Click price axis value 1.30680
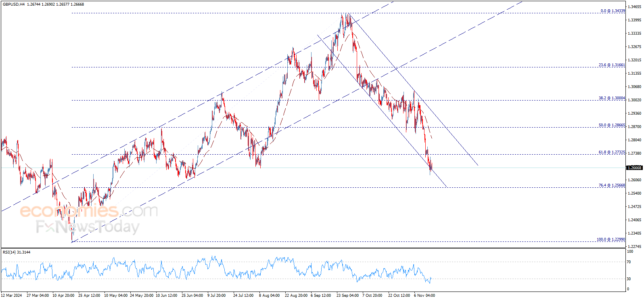Image resolution: width=644 pixels, height=300 pixels. [x=635, y=87]
